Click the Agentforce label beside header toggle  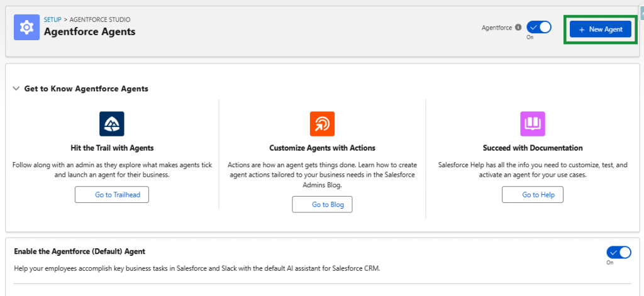[x=497, y=28]
